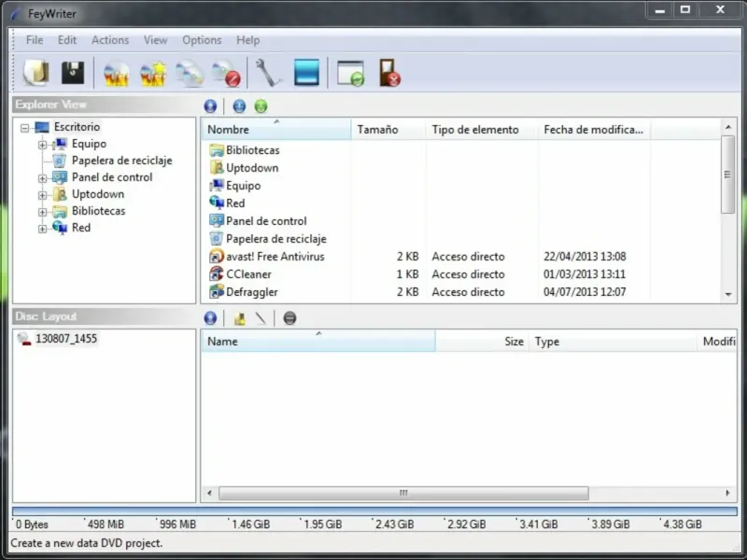Expand the Red tree node
Image resolution: width=747 pixels, height=560 pixels.
(42, 229)
